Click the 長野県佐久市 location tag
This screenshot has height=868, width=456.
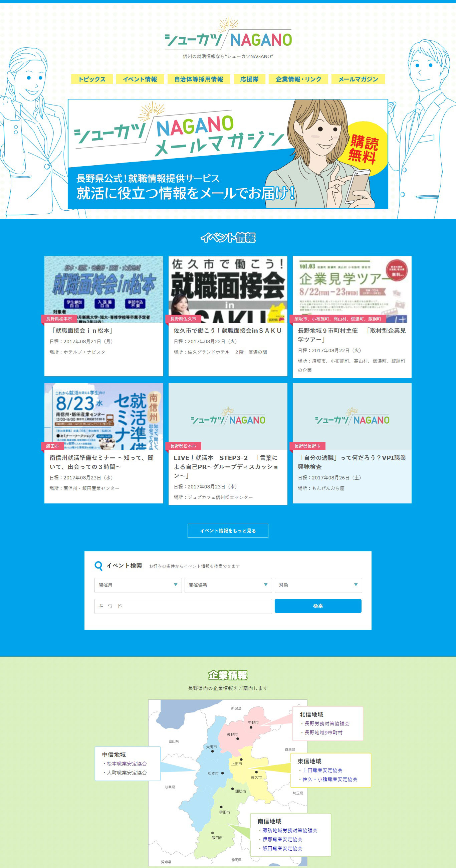(183, 319)
